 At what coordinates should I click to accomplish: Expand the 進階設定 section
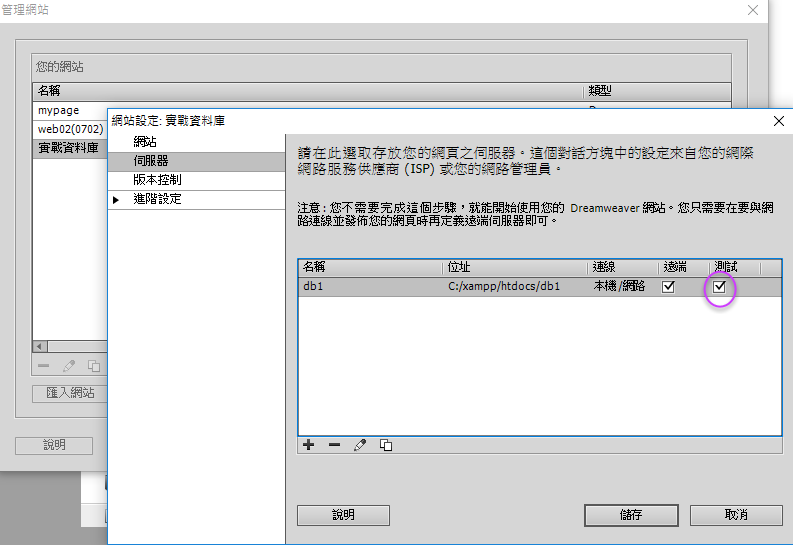pyautogui.click(x=116, y=199)
